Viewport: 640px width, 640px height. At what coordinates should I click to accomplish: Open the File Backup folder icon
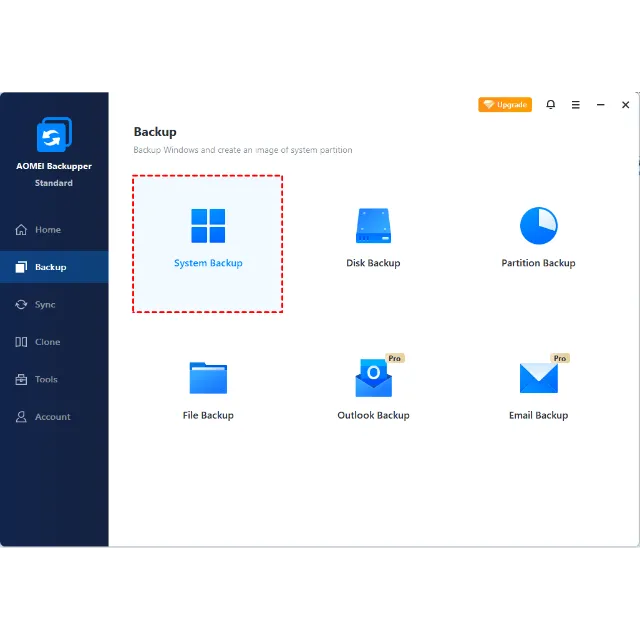point(208,378)
